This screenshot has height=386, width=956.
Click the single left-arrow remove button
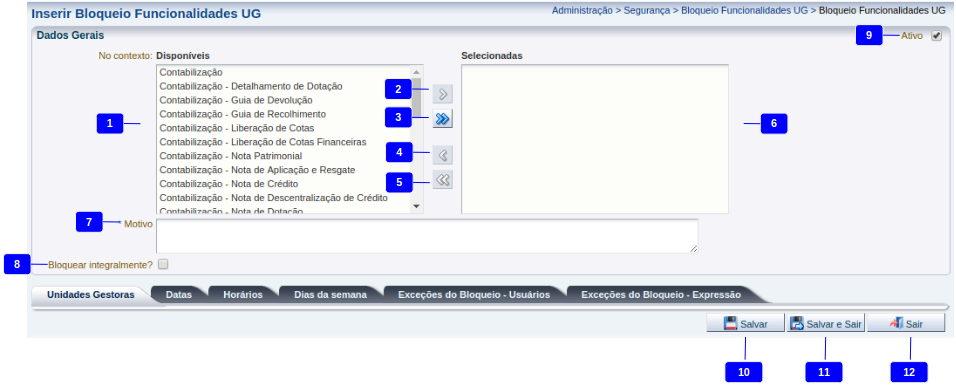(x=443, y=156)
